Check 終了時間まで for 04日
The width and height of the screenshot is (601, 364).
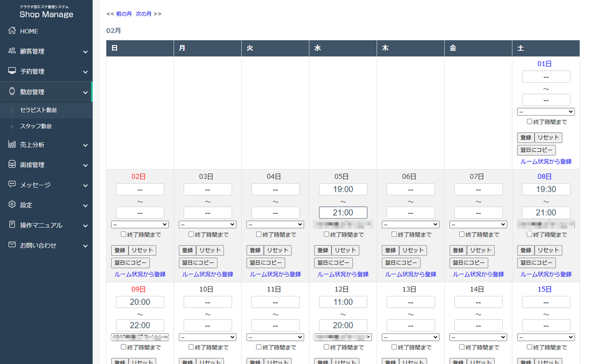click(259, 234)
